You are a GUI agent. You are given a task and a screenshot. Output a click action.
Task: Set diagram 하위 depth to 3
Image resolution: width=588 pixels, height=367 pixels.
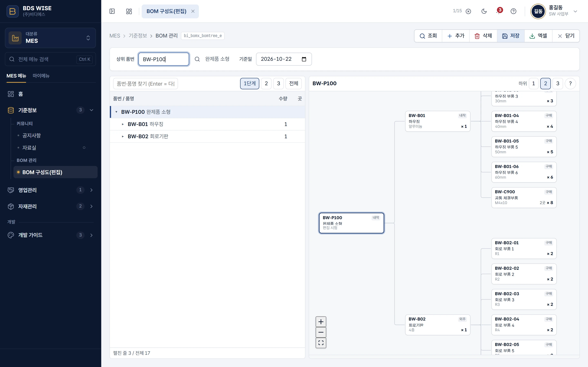pos(558,84)
